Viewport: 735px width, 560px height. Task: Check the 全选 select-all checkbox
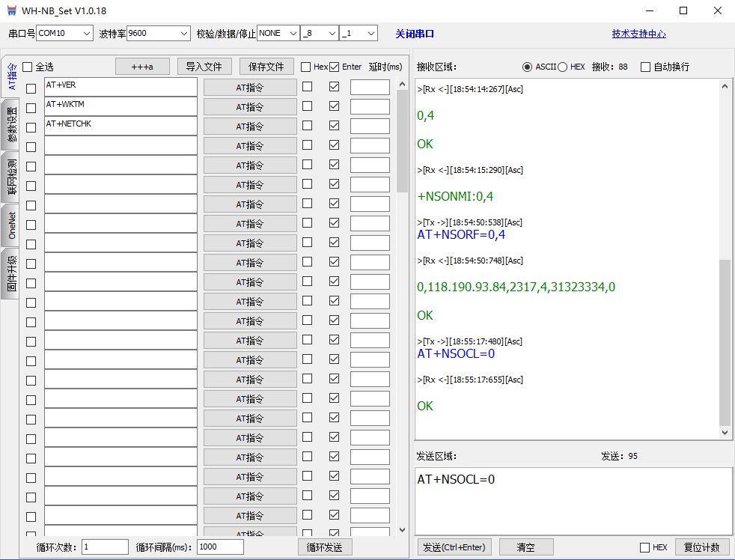tap(28, 67)
